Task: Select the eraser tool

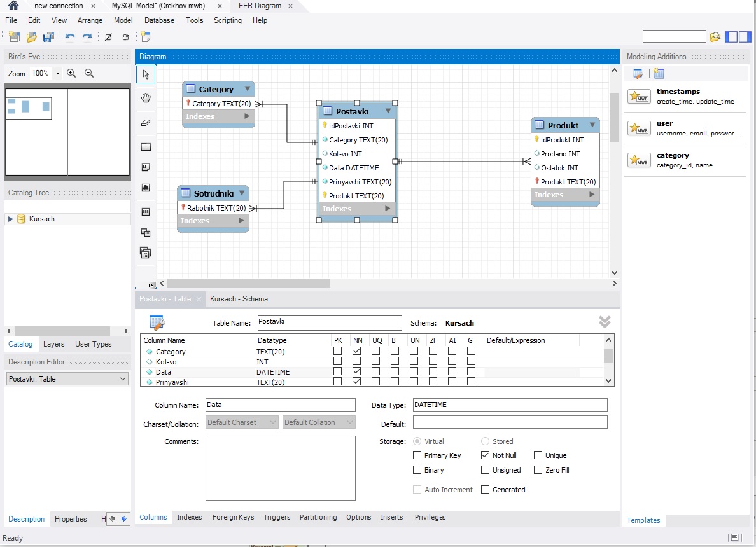Action: pos(146,122)
